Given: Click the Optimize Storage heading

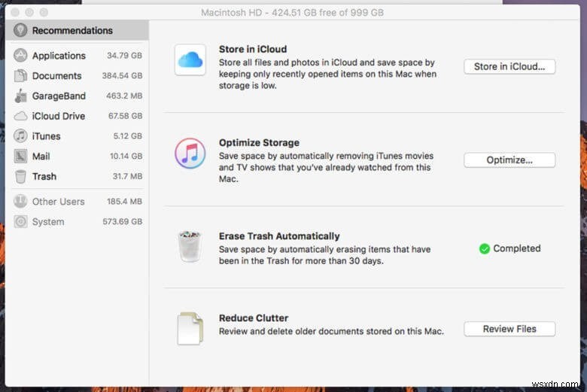Looking at the screenshot, I should coord(259,143).
